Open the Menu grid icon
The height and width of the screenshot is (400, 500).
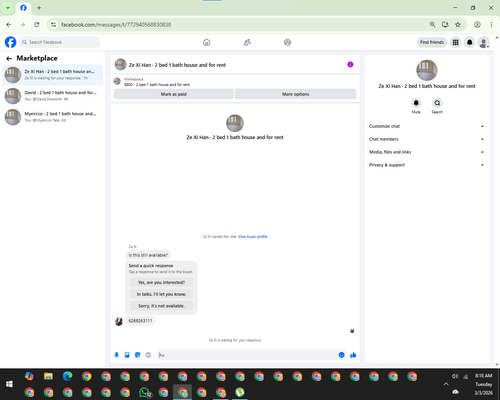(x=455, y=42)
